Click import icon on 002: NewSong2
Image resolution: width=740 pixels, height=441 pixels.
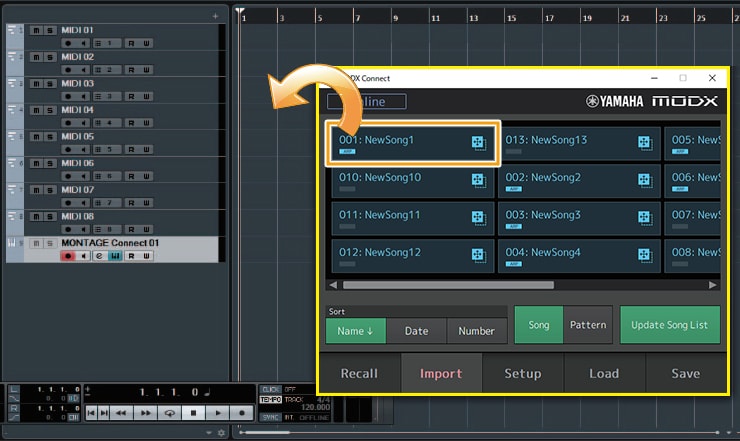click(643, 180)
